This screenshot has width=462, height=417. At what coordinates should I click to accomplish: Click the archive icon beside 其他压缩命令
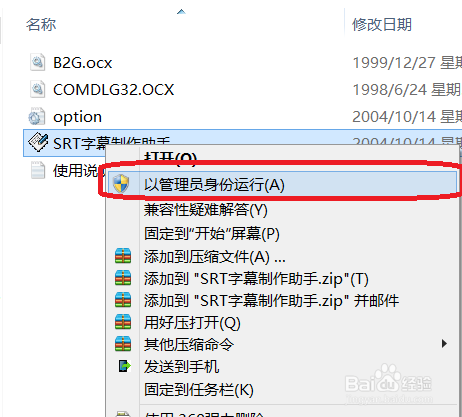[123, 344]
